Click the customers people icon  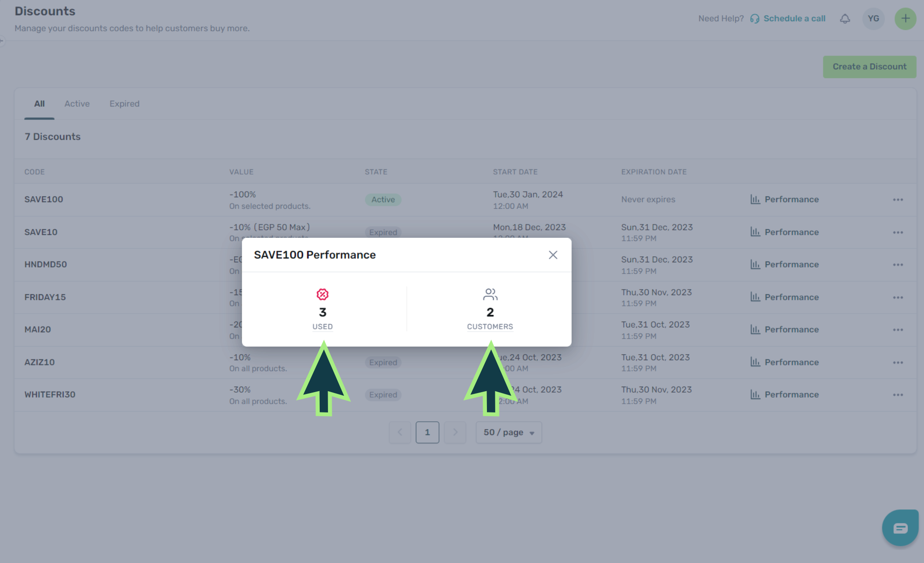(x=490, y=294)
